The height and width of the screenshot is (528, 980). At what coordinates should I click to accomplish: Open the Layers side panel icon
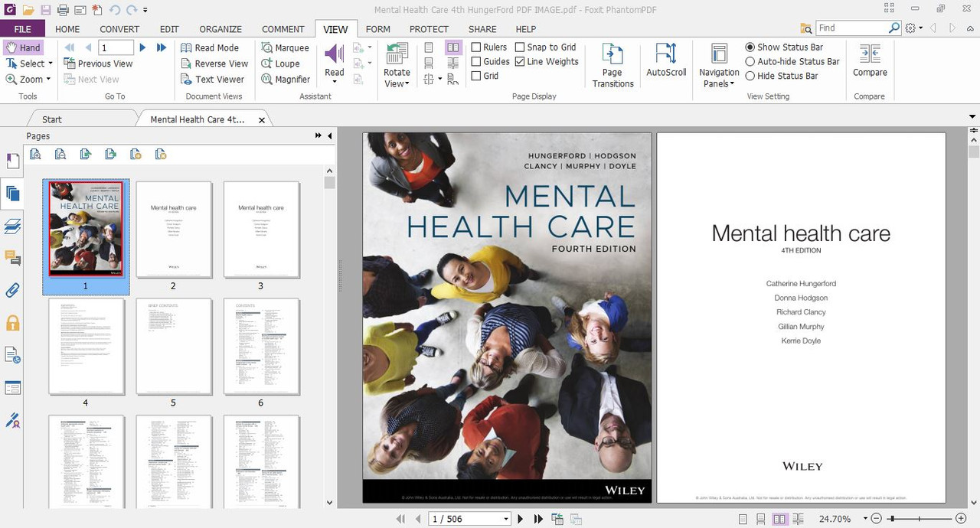point(12,226)
